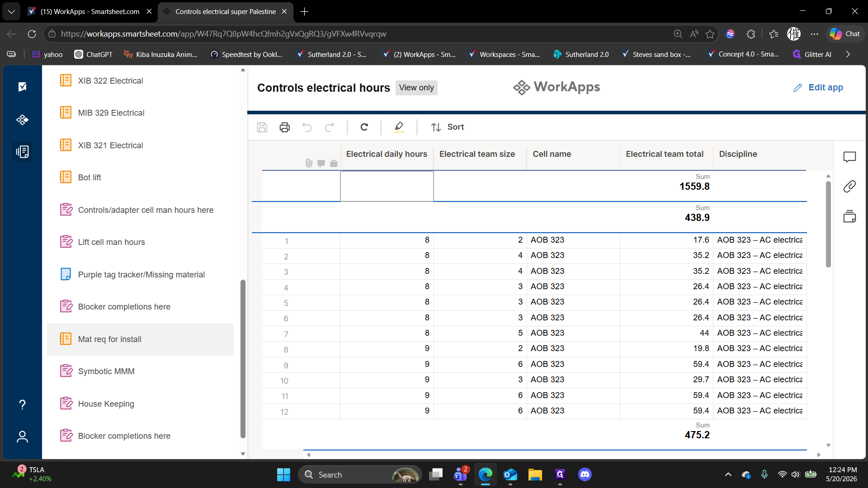This screenshot has height=488, width=868.
Task: Open Microsoft Teams from the taskbar
Action: (461, 474)
